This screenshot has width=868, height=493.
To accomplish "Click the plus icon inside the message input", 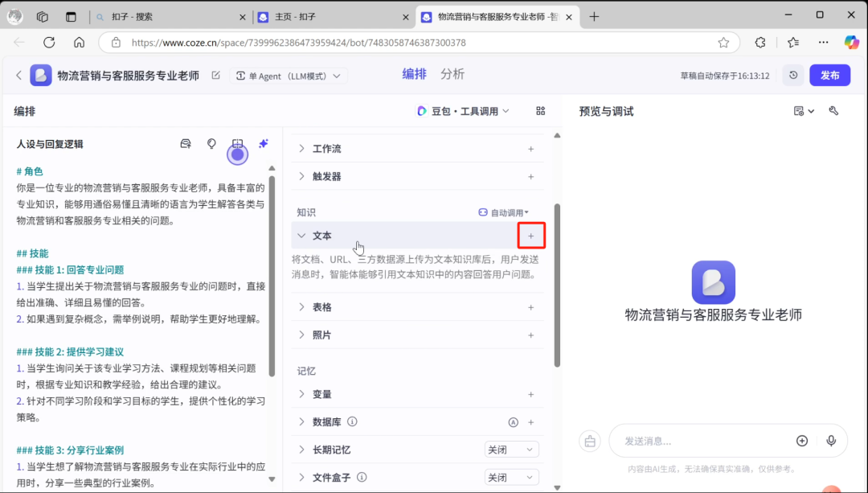I will [802, 440].
